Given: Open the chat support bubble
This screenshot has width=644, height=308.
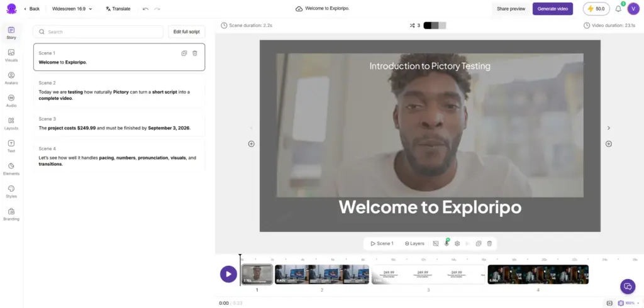Looking at the screenshot, I should pyautogui.click(x=627, y=286).
